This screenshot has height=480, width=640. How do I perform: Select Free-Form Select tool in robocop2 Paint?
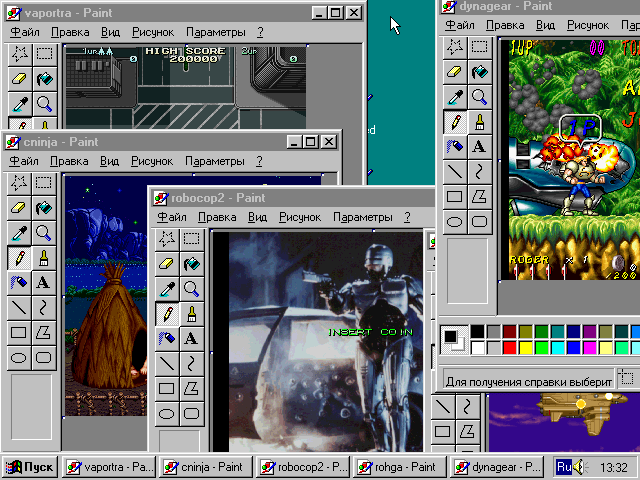click(167, 239)
